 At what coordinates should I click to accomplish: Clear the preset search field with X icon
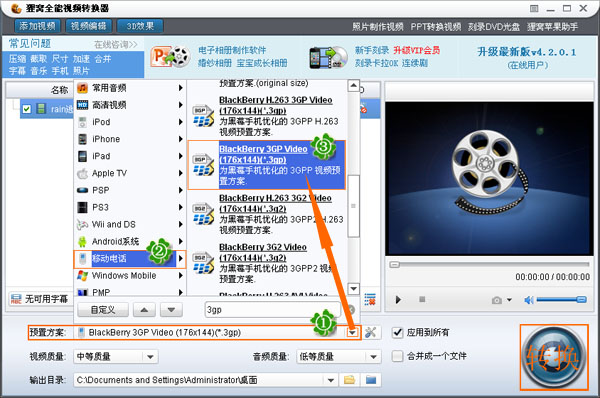351,310
